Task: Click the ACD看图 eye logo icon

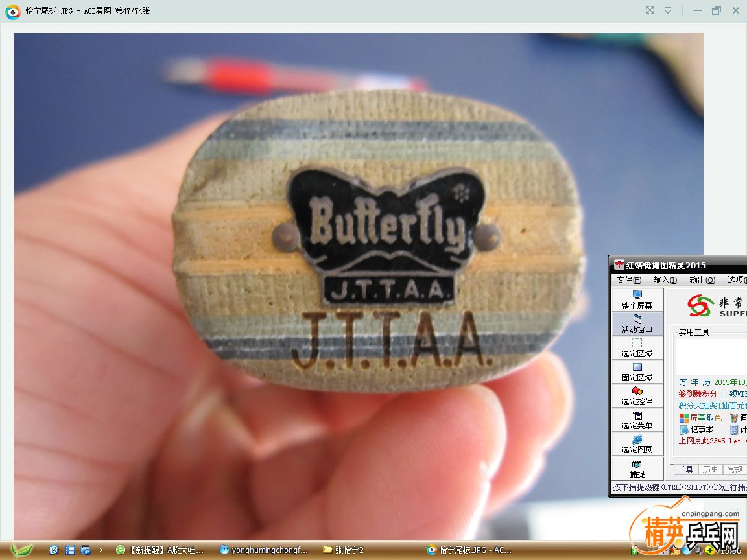Action: (x=12, y=11)
